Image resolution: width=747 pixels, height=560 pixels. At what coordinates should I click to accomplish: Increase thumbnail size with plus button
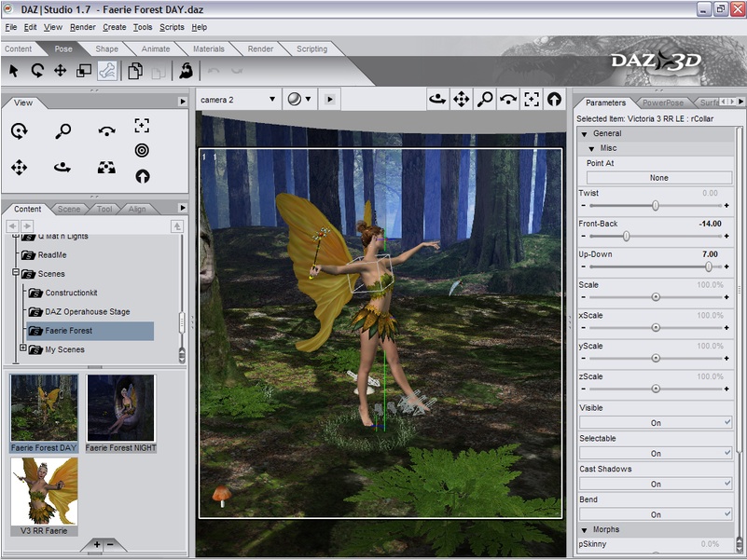(97, 544)
